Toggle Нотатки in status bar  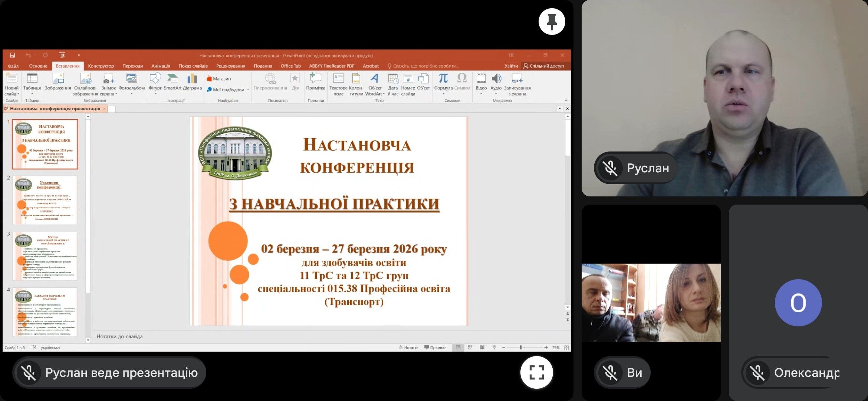(x=408, y=348)
